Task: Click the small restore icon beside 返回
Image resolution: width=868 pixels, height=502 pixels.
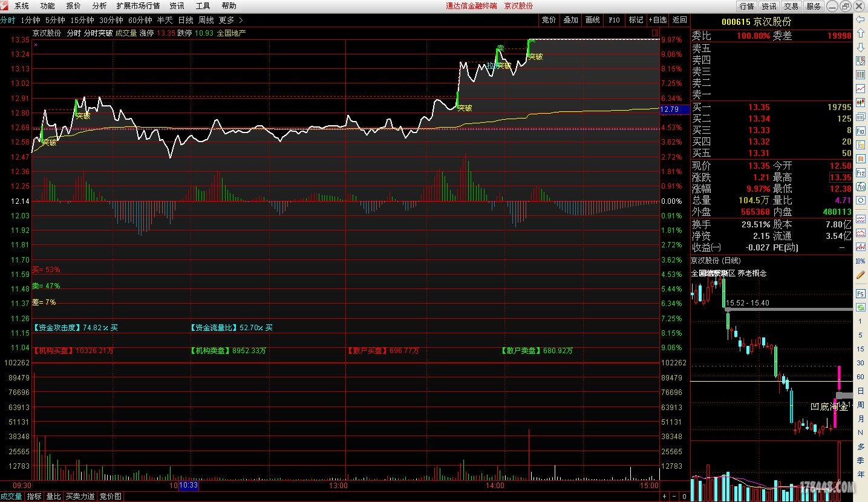Action: pyautogui.click(x=654, y=32)
